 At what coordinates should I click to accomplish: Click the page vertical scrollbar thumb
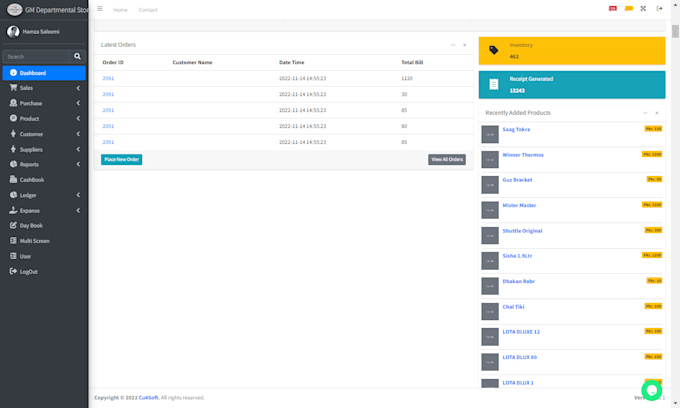pyautogui.click(x=675, y=32)
